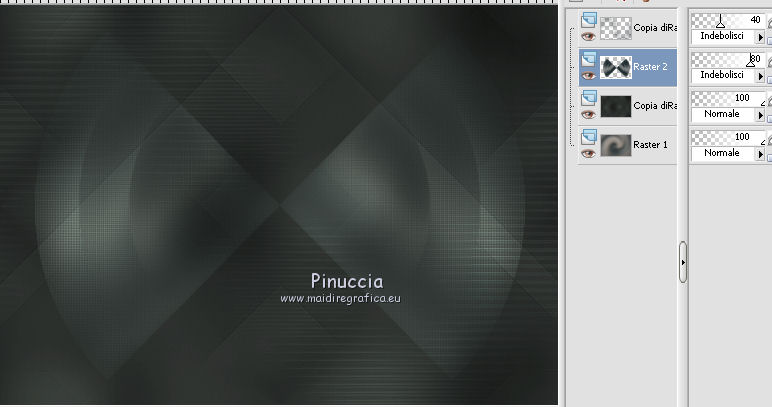This screenshot has height=407, width=772.
Task: Hide the Raster 1 layer via eye icon
Action: click(x=588, y=154)
